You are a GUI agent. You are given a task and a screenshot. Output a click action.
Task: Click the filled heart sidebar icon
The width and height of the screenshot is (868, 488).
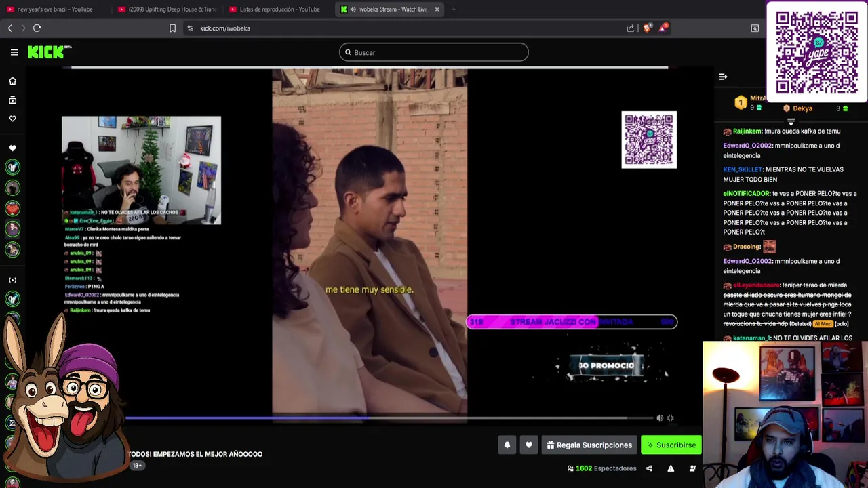click(12, 148)
